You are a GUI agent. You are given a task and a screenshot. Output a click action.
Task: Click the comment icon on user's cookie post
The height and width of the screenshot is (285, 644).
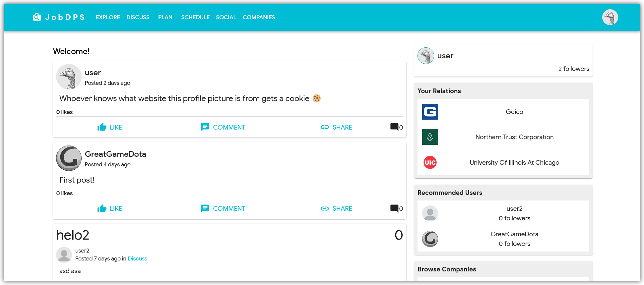(x=205, y=127)
